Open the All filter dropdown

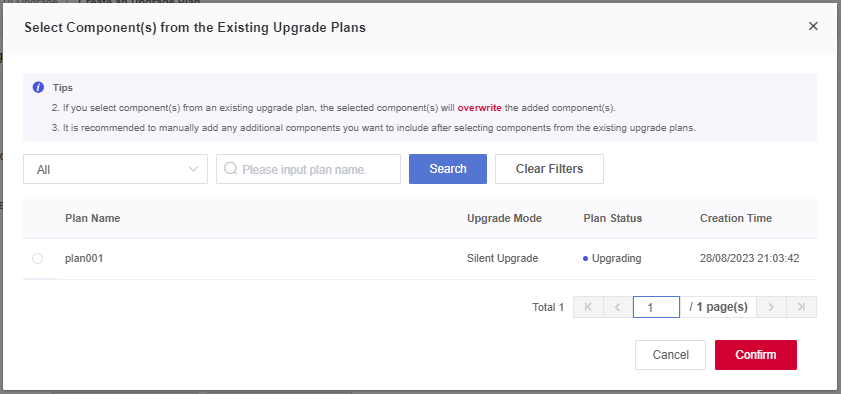click(115, 169)
